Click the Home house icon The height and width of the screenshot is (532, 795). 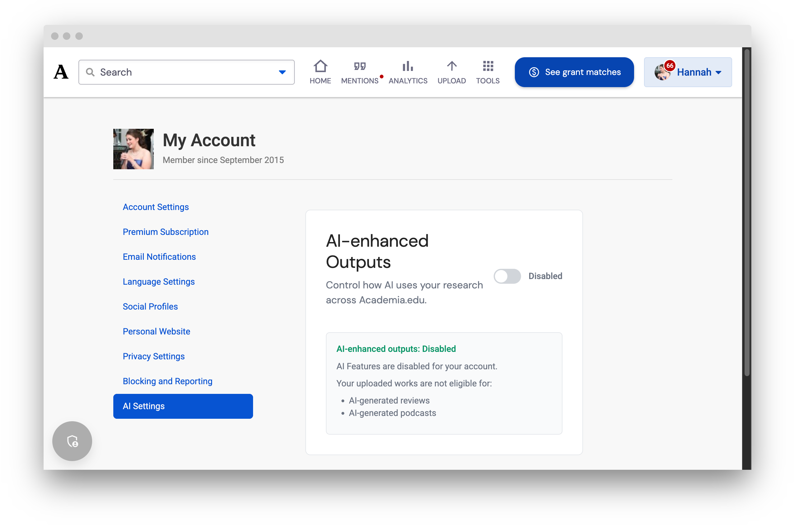coord(320,67)
